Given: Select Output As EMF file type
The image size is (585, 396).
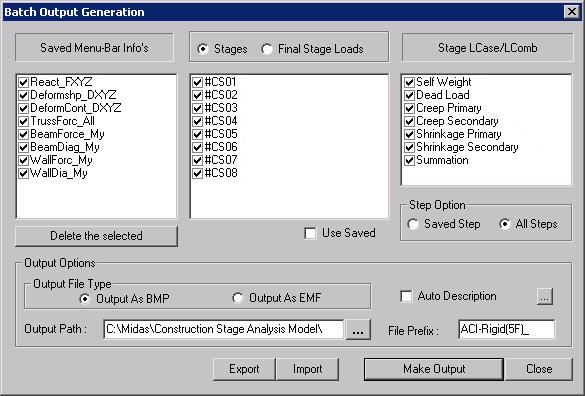Looking at the screenshot, I should tap(238, 298).
